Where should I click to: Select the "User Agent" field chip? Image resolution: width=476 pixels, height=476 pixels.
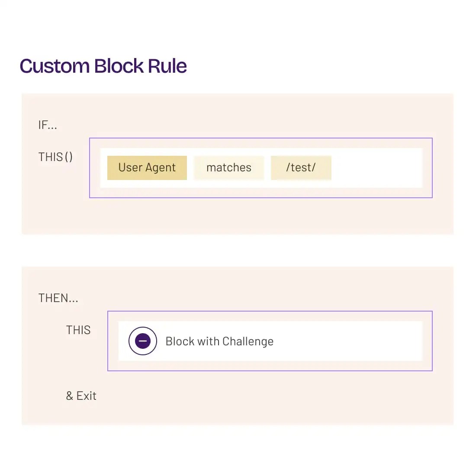[147, 168]
